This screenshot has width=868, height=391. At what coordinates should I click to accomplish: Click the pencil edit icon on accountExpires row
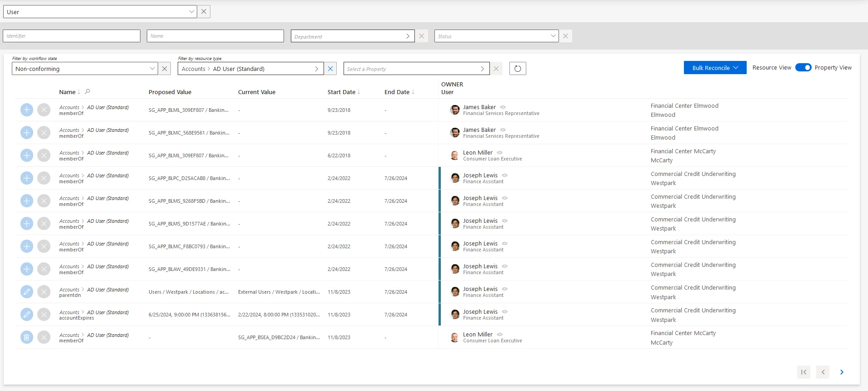click(x=27, y=315)
